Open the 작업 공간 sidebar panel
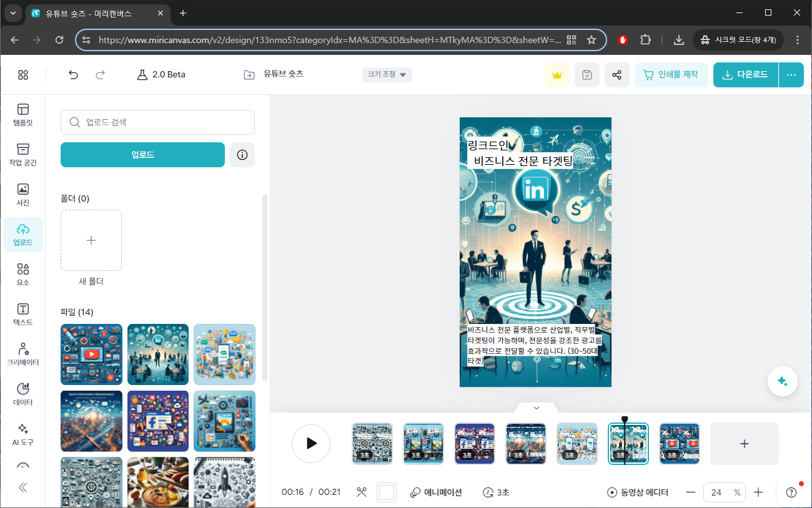This screenshot has width=812, height=508. (23, 155)
